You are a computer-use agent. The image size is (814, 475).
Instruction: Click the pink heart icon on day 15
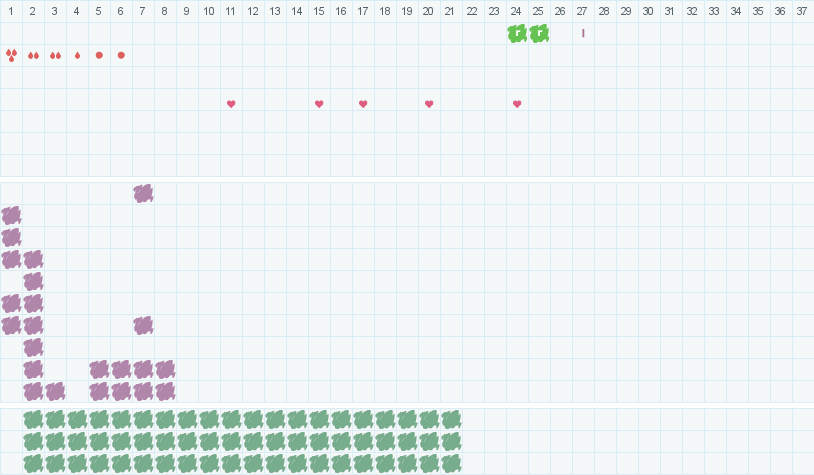tap(319, 104)
